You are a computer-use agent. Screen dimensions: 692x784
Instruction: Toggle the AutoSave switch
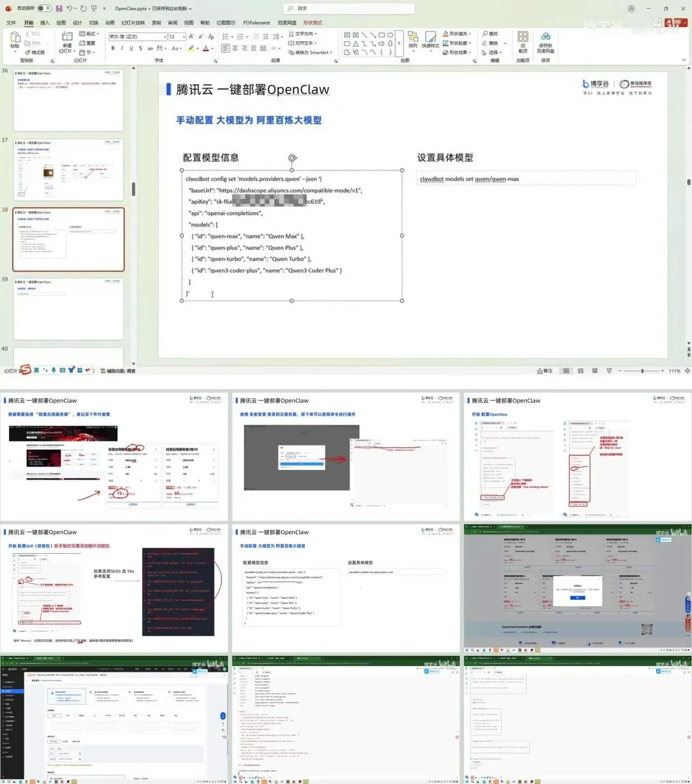(x=44, y=8)
